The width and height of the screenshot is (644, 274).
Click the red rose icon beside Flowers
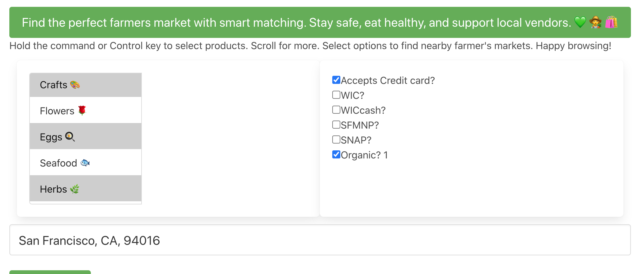point(82,111)
